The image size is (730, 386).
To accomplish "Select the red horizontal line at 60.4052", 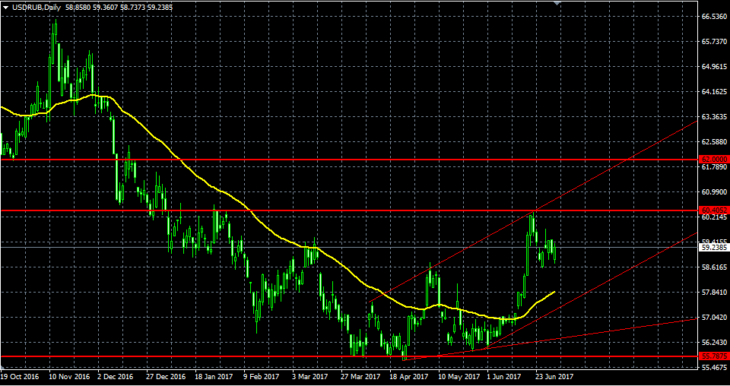I will tap(349, 210).
